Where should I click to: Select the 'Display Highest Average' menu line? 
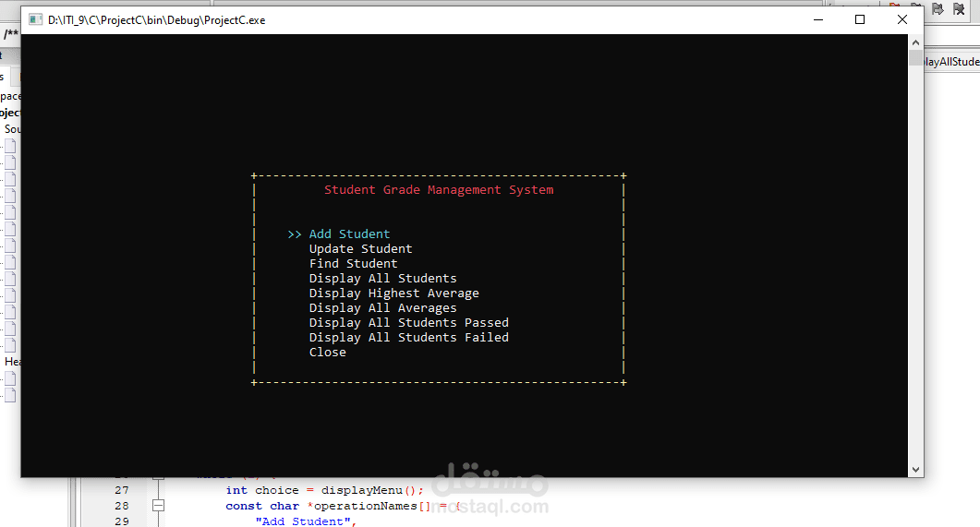(393, 293)
